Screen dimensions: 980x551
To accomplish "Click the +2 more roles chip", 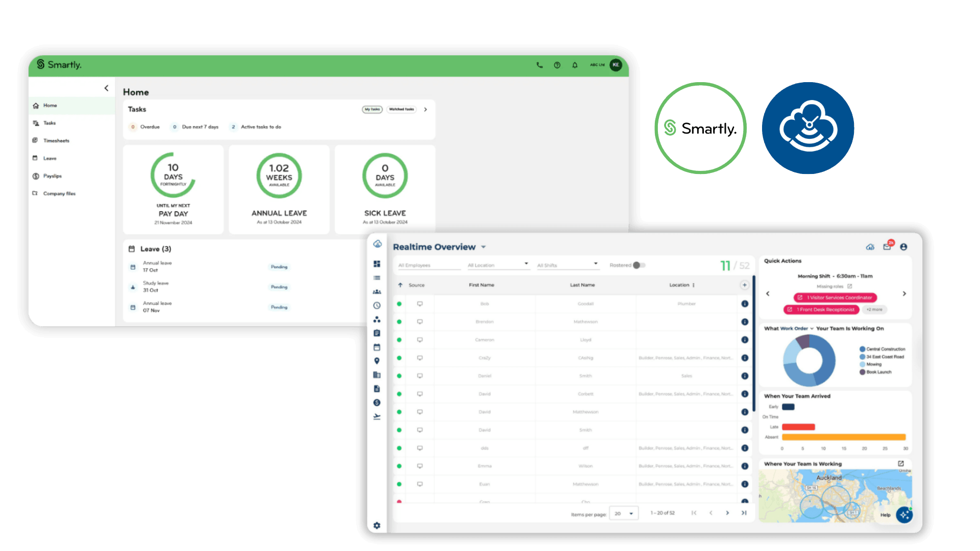I will click(874, 310).
